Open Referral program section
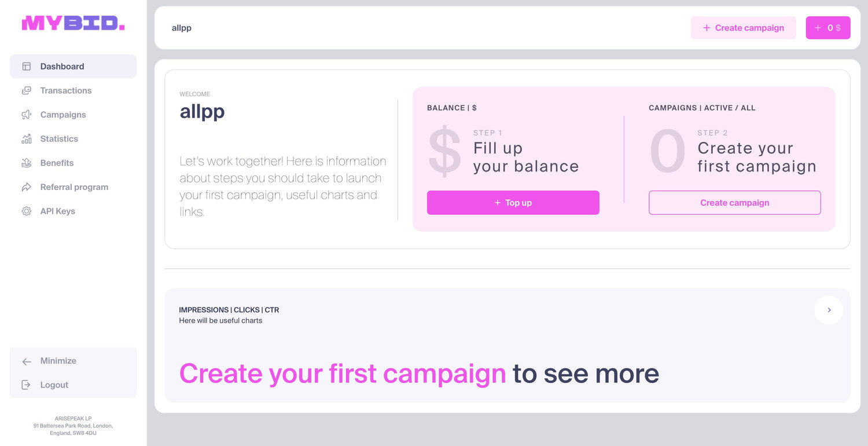 74,187
